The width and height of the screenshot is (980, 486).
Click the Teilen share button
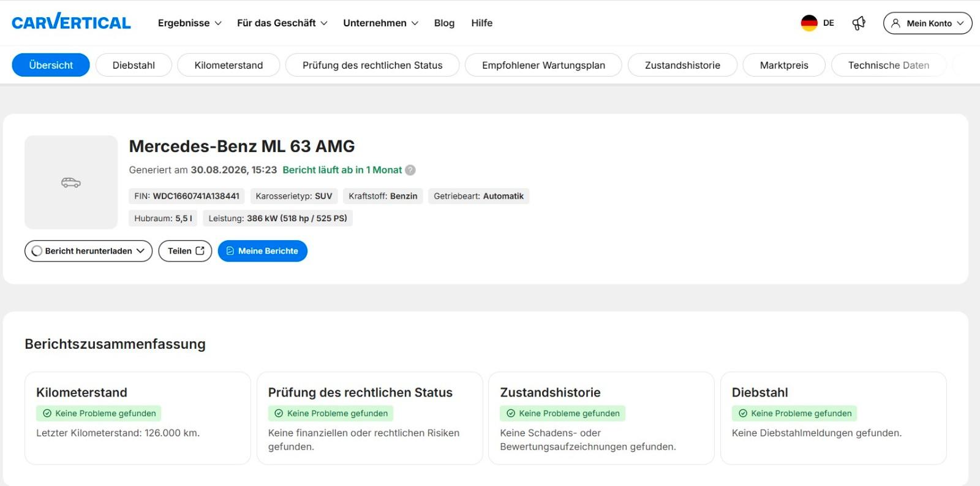pos(185,251)
